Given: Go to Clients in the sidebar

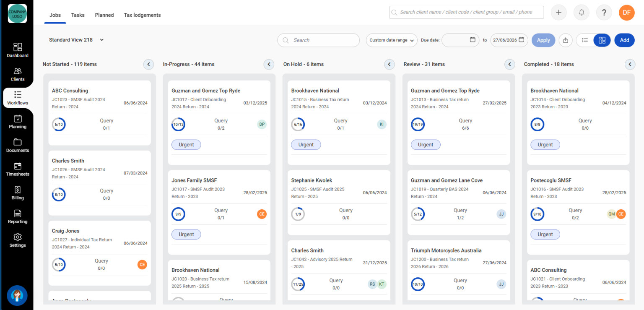Looking at the screenshot, I should click(x=18, y=74).
